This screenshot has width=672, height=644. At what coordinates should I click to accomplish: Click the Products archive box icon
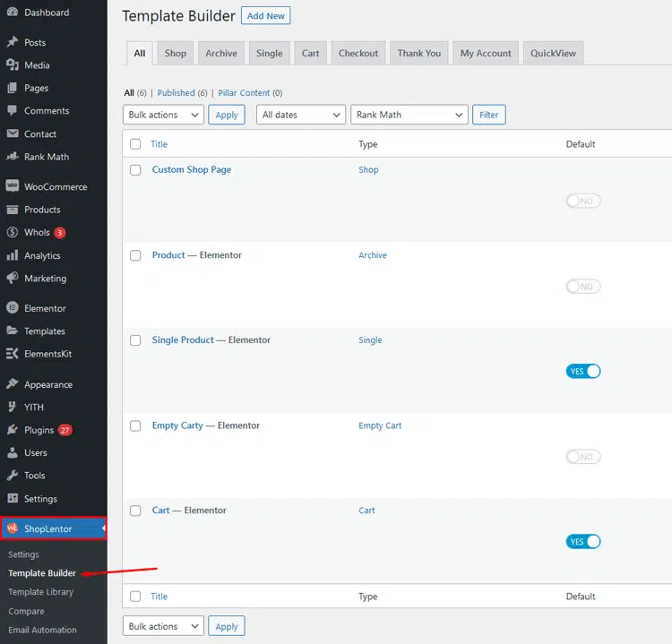point(13,209)
